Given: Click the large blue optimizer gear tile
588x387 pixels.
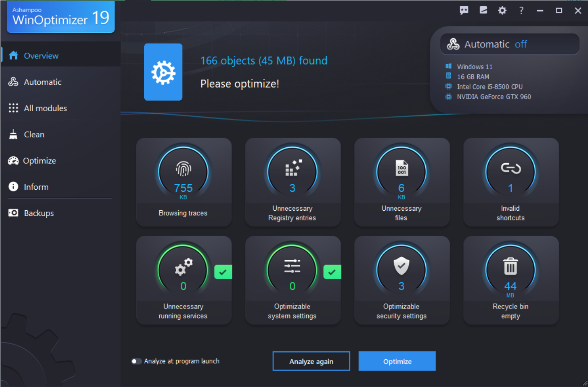Looking at the screenshot, I should point(163,72).
